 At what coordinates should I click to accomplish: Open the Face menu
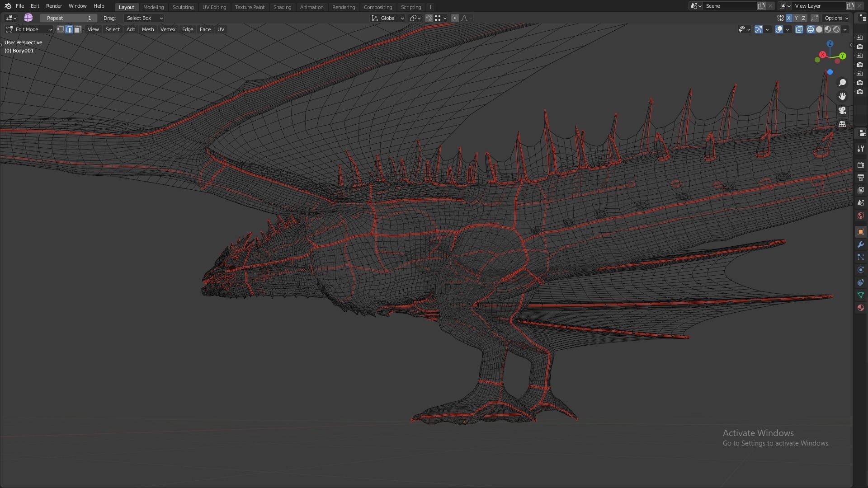(205, 29)
